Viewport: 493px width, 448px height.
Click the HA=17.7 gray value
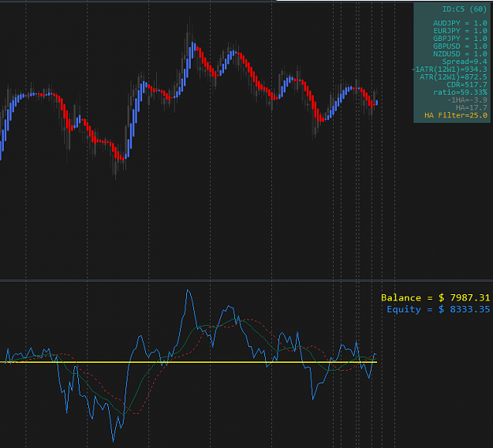[x=471, y=108]
